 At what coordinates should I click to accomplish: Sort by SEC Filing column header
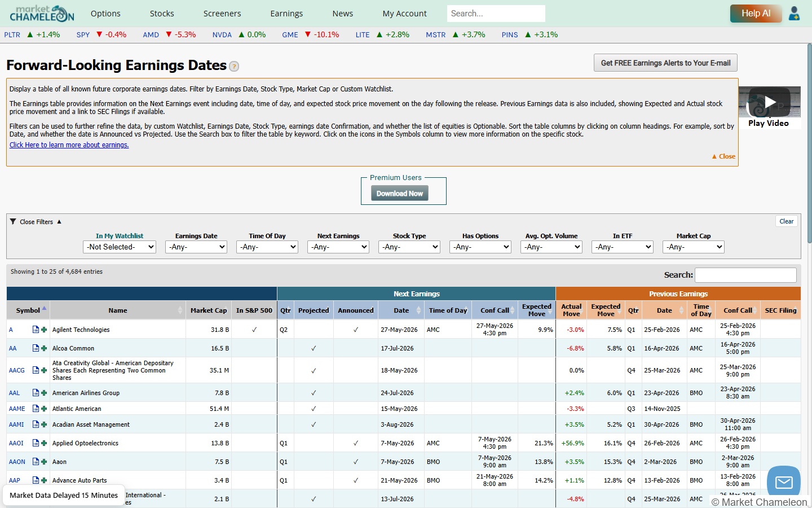pyautogui.click(x=780, y=310)
